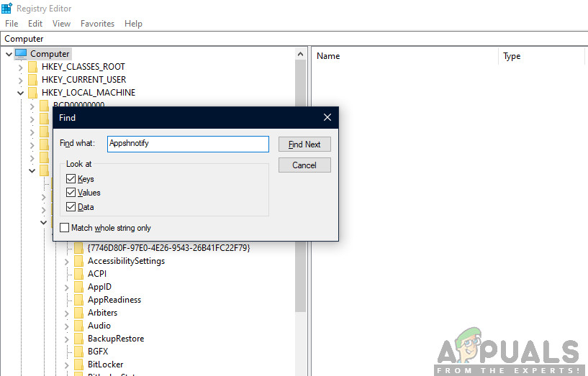588x376 pixels.
Task: Expand the AccessibilitySettings node
Action: [x=67, y=262]
